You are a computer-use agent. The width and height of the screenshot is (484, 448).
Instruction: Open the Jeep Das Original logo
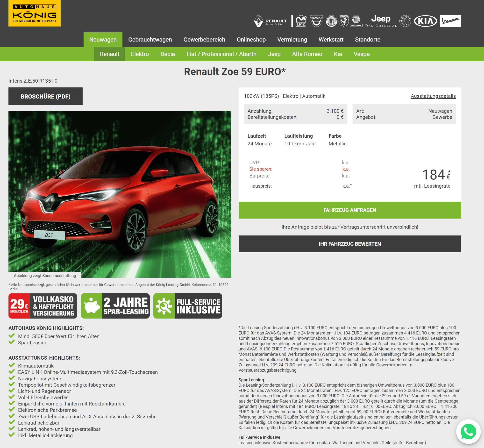point(381,21)
